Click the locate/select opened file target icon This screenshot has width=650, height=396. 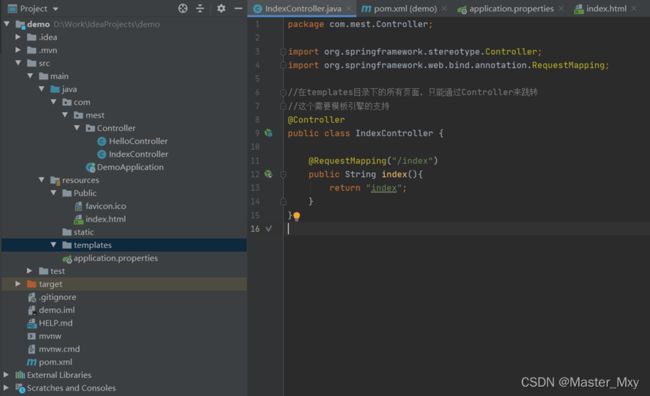pyautogui.click(x=183, y=8)
